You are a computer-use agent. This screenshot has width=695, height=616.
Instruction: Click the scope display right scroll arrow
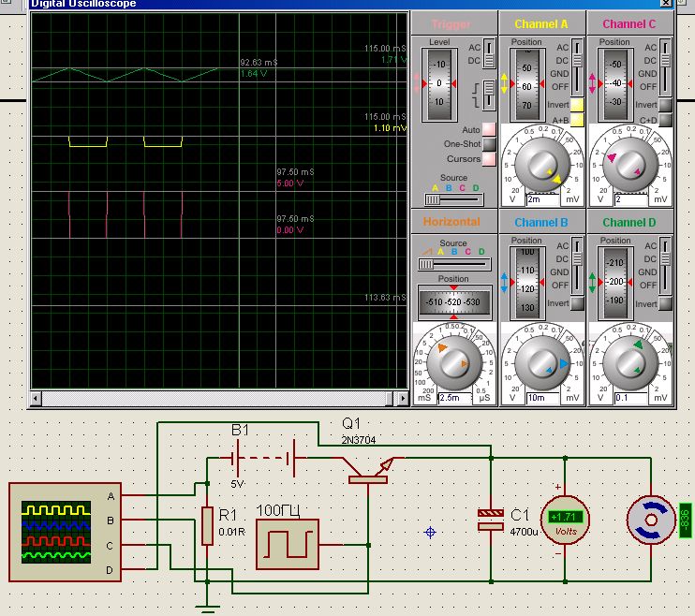click(404, 398)
